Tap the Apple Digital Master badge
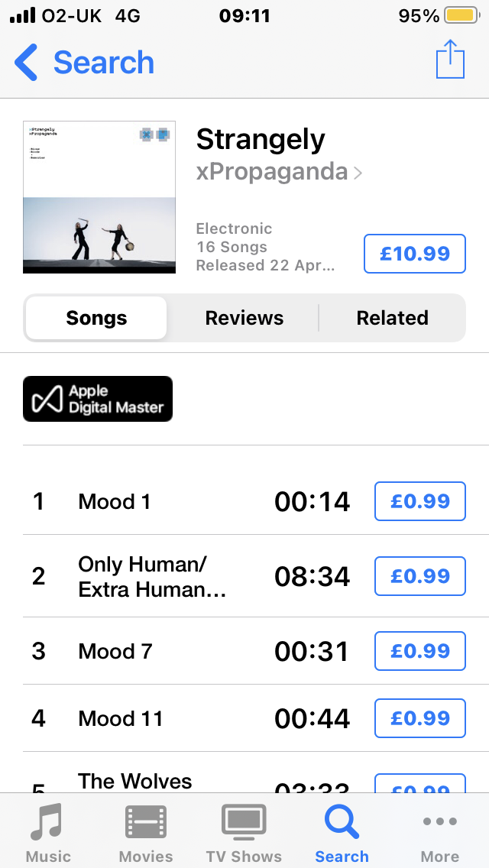Screen dimensions: 489x868 point(98,399)
